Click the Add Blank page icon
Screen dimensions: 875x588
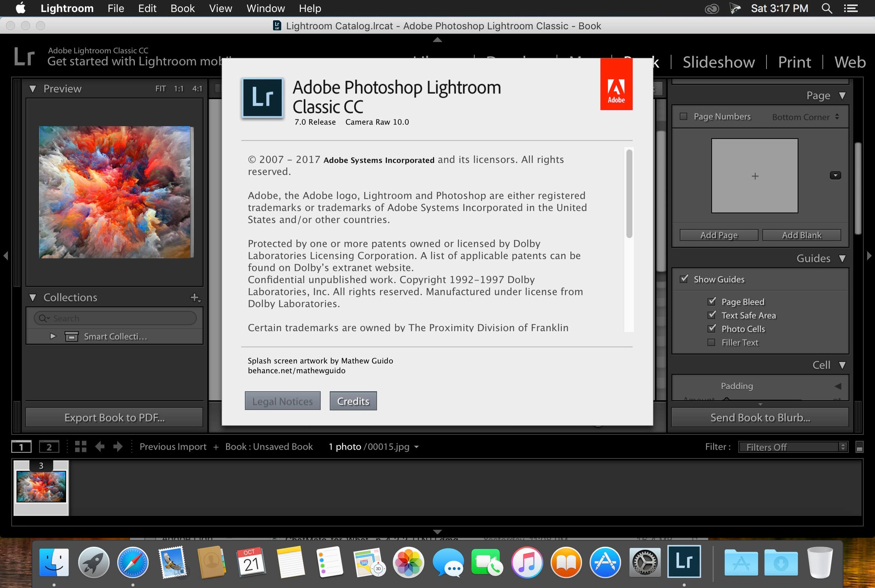[801, 235]
